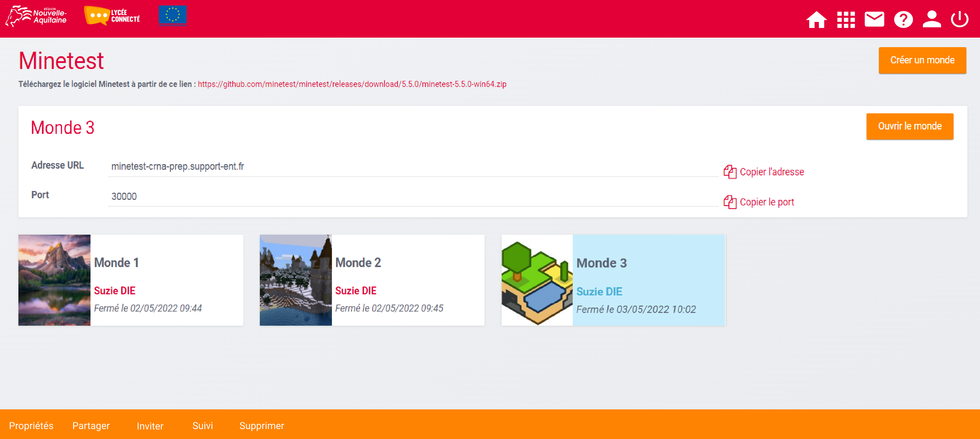Click the help question mark icon
980x439 pixels.
point(903,19)
